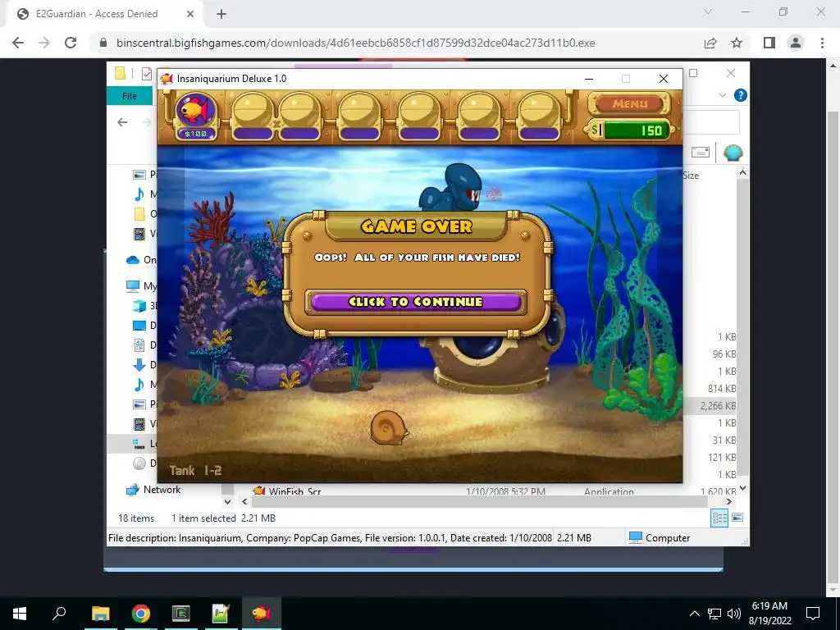The height and width of the screenshot is (630, 840).
Task: Reload the Chrome page
Action: (71, 43)
